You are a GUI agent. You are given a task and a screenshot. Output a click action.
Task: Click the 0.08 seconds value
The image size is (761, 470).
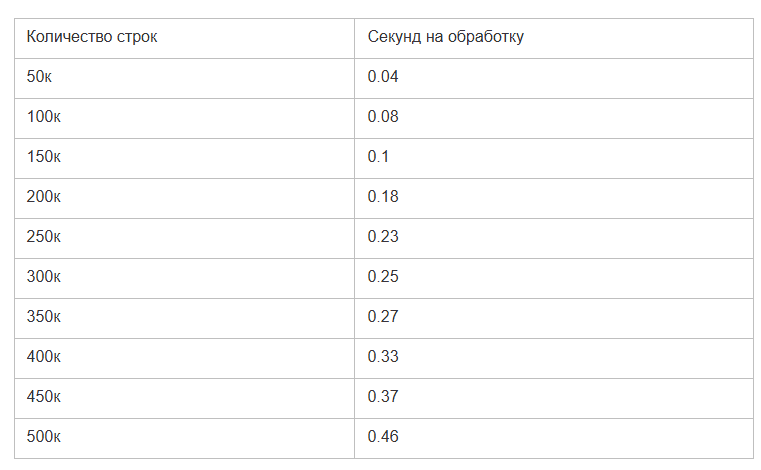383,117
